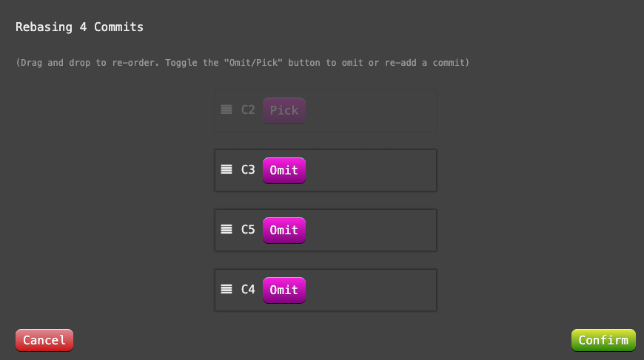Select the drag handle icon for C5
Screen dimensions: 644x360
click(227, 229)
